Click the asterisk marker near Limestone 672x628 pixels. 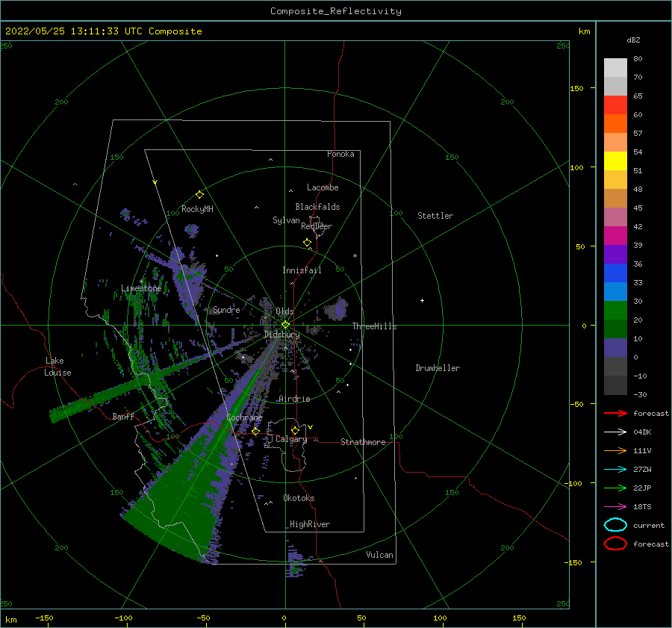pyautogui.click(x=141, y=282)
